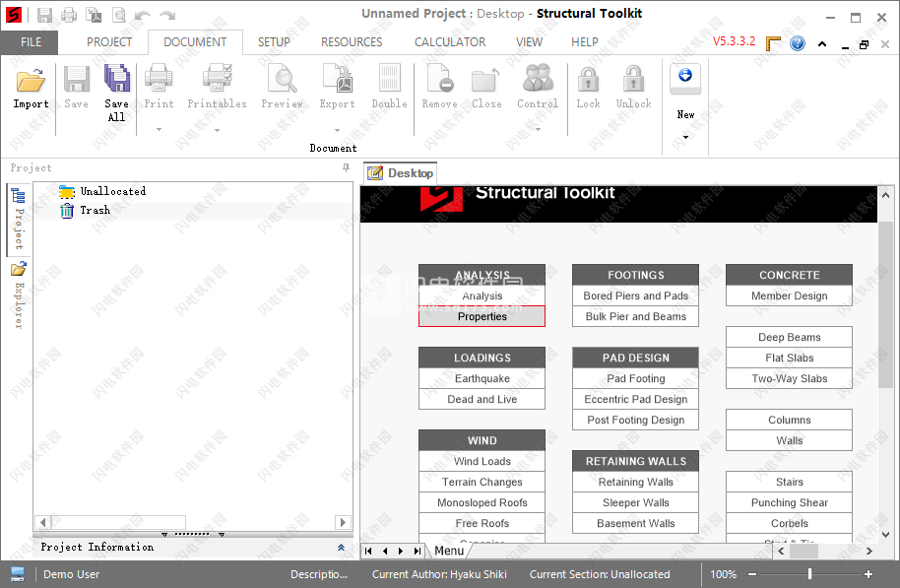
Task: Expand the Project Information panel chevron
Action: [x=341, y=548]
